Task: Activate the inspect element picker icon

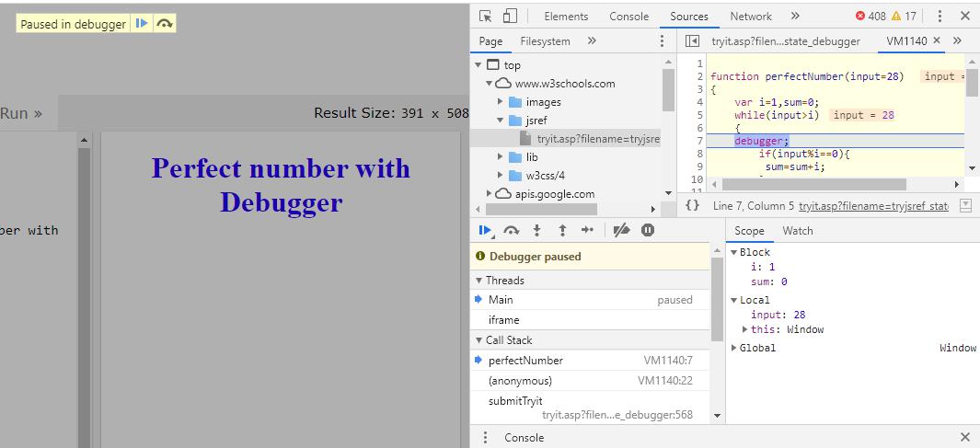Action: pos(486,17)
